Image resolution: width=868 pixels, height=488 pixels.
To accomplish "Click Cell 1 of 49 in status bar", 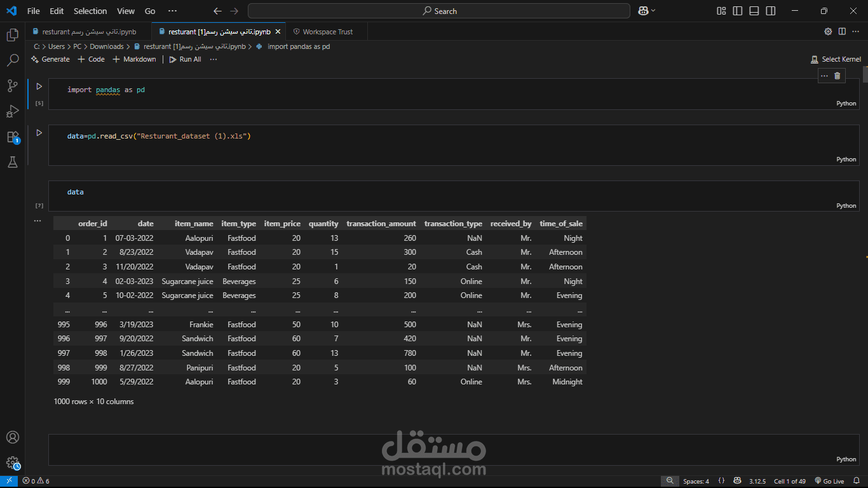I will tap(789, 481).
